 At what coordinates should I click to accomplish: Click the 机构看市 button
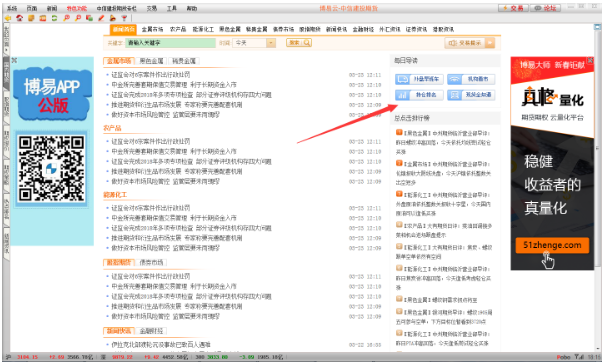(471, 79)
